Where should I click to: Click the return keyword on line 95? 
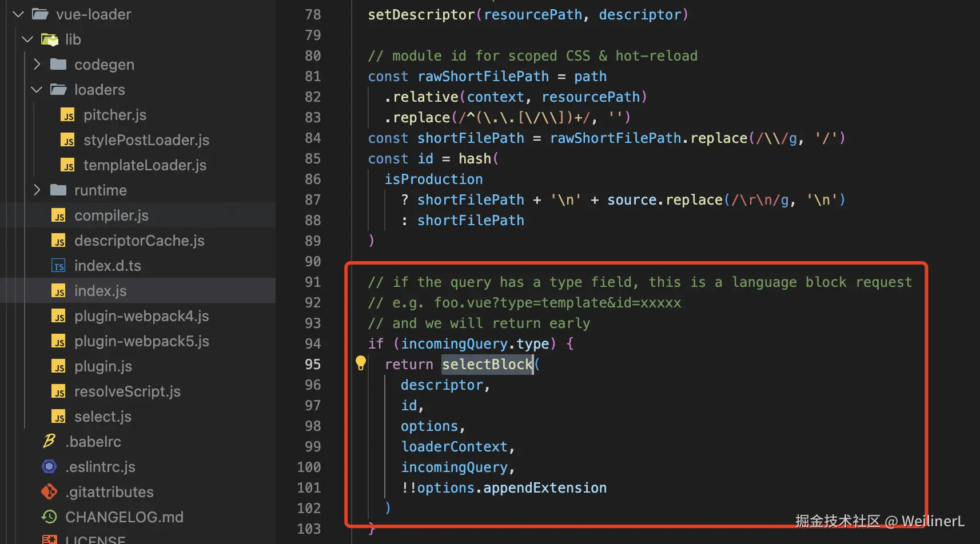[409, 364]
